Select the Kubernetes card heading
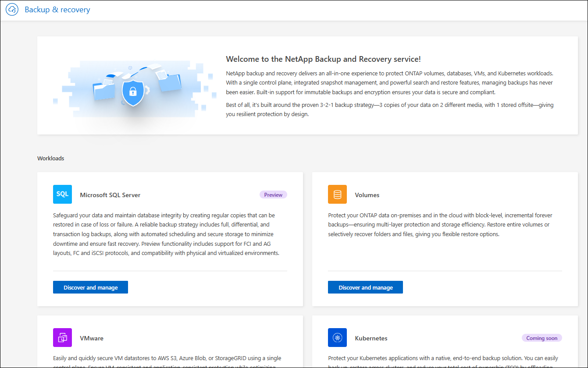Image resolution: width=588 pixels, height=368 pixels. click(x=371, y=338)
